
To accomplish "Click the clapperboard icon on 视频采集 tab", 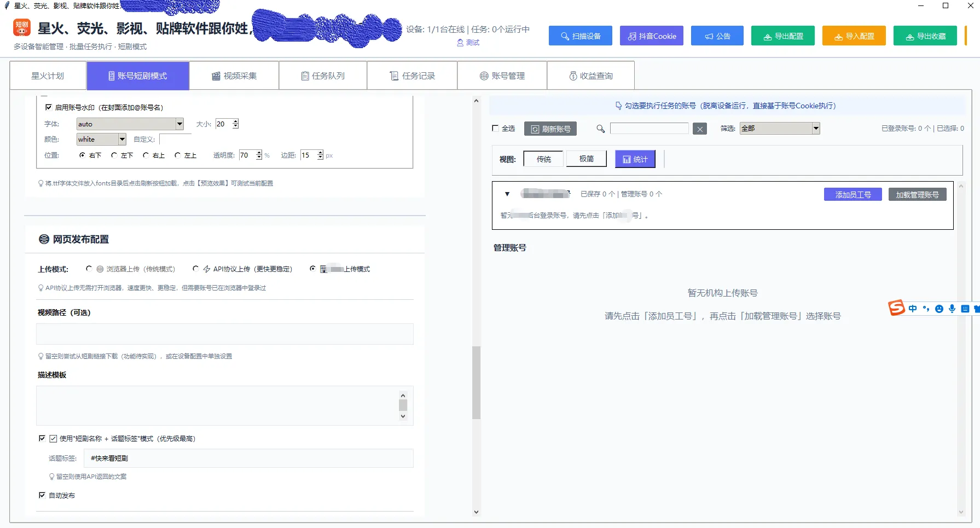I will 216,76.
